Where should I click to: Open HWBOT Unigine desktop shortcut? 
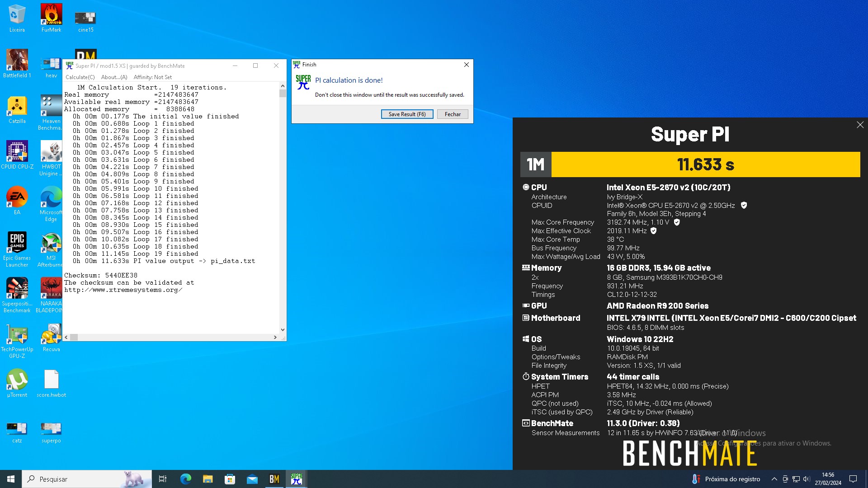[51, 158]
